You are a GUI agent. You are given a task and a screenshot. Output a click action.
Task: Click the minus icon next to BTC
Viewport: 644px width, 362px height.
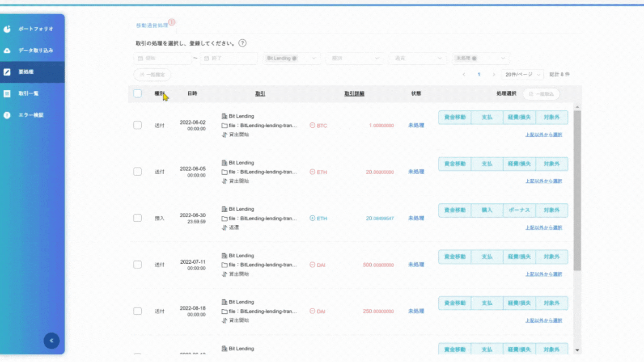tap(312, 125)
